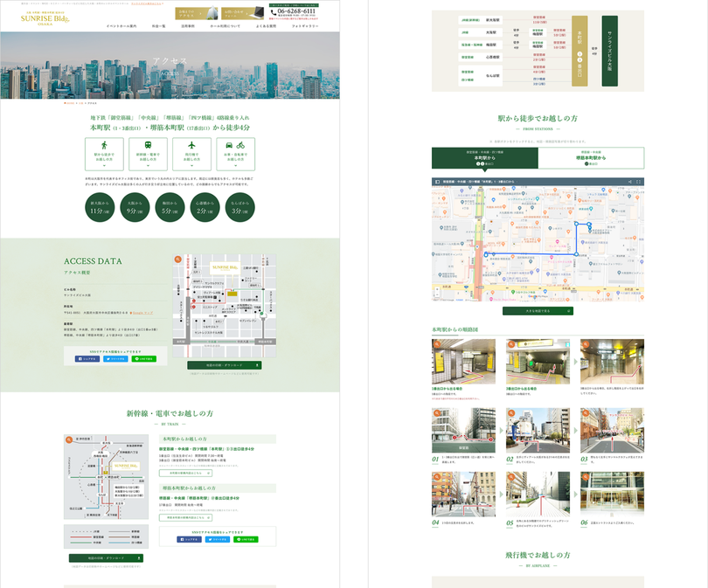Toggle the Google map sidebar panel icon

point(438,182)
